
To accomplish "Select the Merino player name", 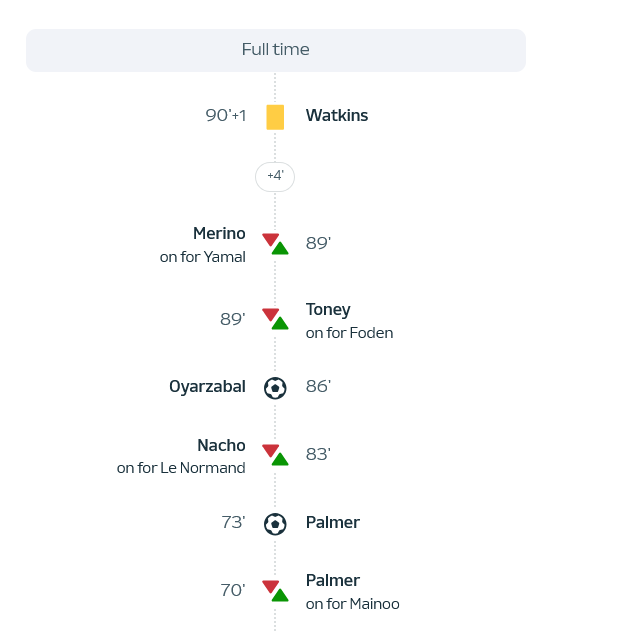I will tap(219, 233).
